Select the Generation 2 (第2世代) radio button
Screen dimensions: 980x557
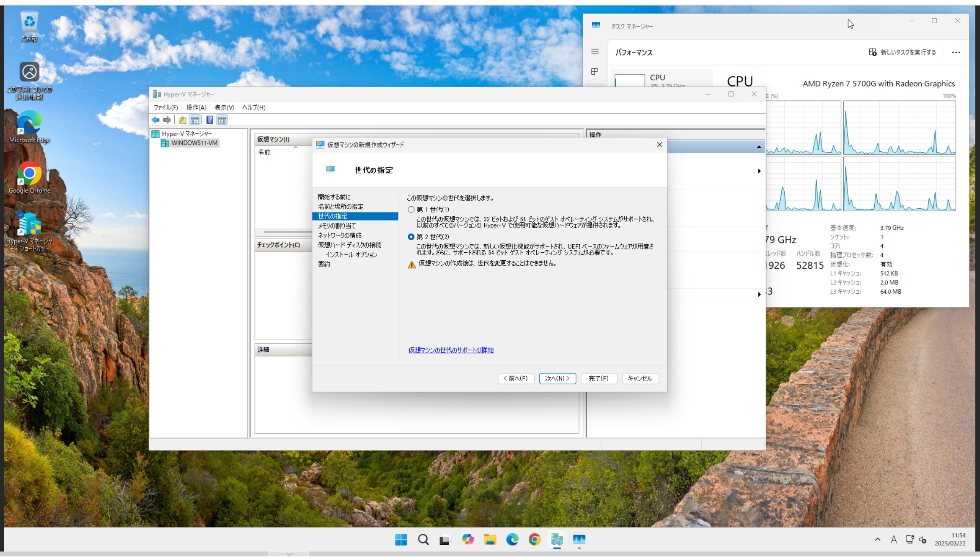point(411,237)
